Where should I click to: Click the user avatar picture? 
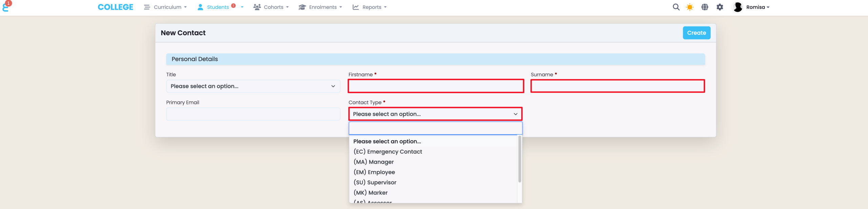point(737,7)
